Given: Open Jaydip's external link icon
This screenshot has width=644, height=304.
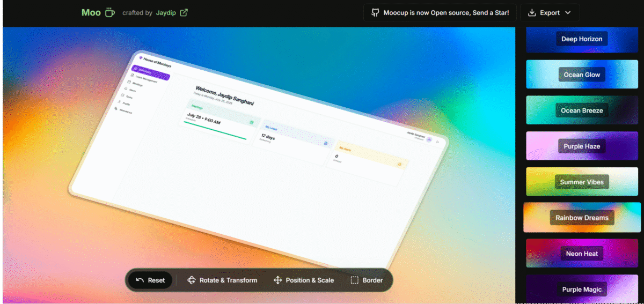Looking at the screenshot, I should click(x=184, y=12).
